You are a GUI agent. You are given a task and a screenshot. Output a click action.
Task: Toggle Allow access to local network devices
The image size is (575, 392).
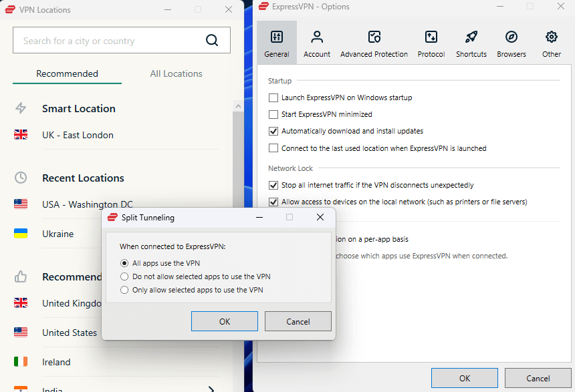[x=273, y=202]
